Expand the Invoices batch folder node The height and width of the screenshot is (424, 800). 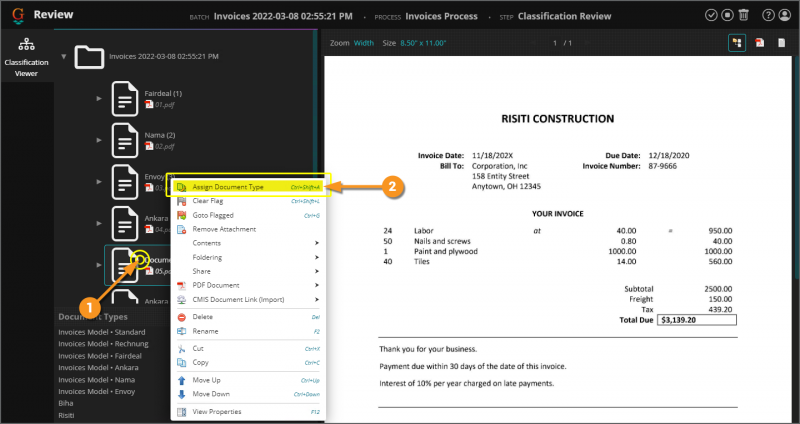coord(64,56)
